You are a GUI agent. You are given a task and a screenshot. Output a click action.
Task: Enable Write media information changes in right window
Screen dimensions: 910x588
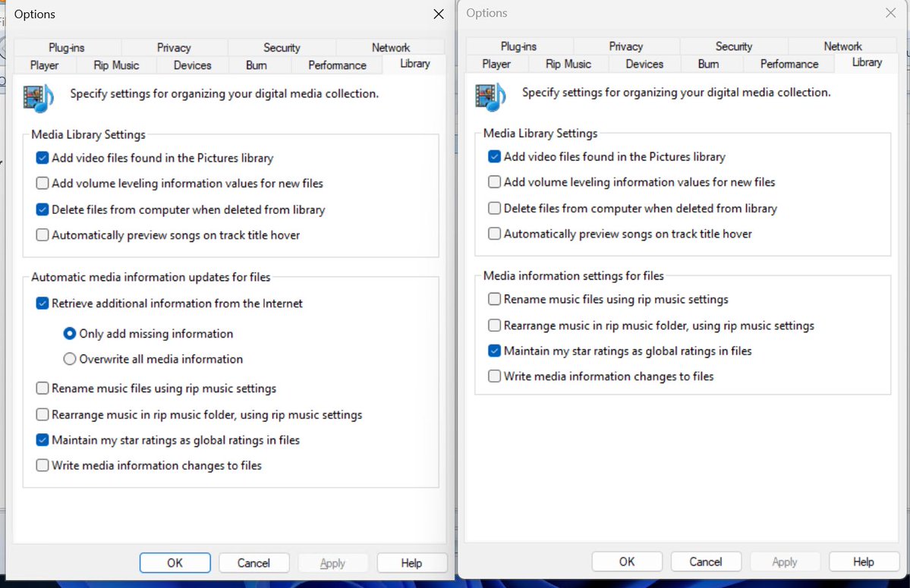click(494, 376)
